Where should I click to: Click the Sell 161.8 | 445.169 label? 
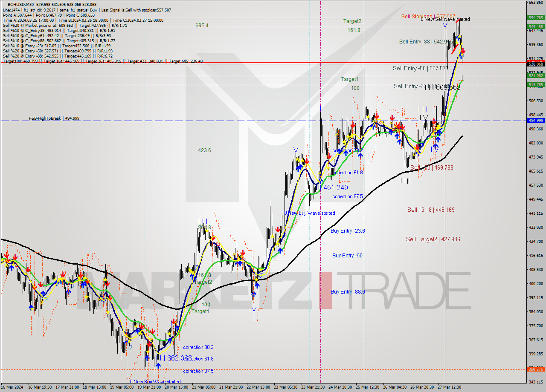(x=431, y=210)
